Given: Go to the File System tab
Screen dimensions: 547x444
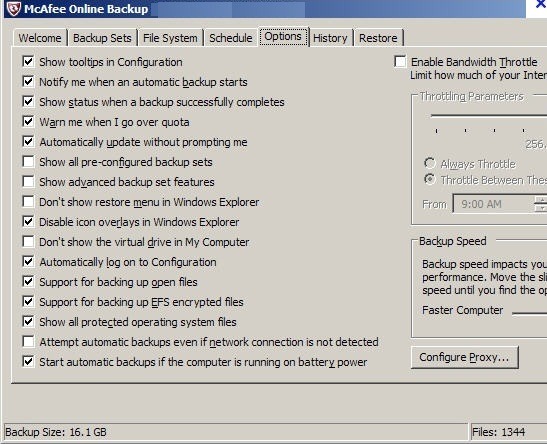Looking at the screenshot, I should 170,38.
